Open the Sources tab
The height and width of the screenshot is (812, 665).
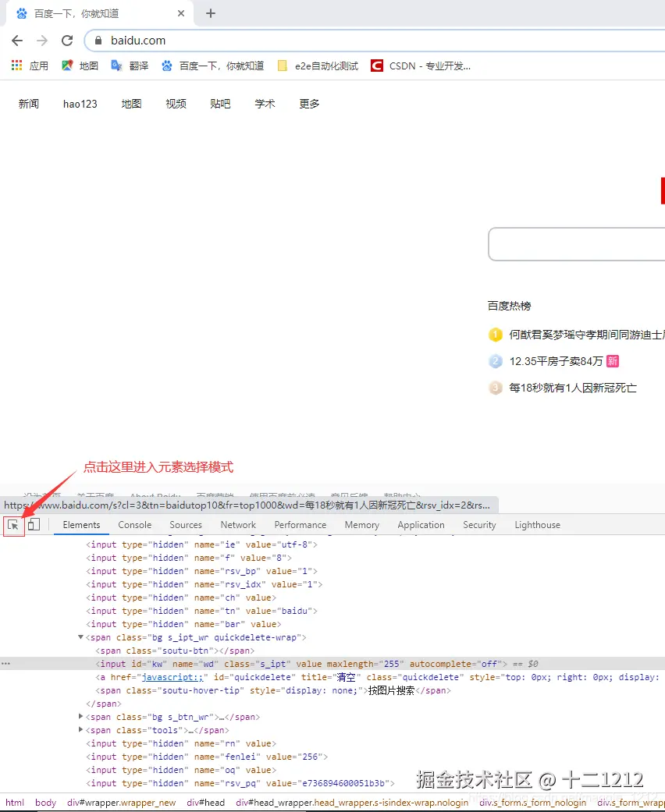pos(186,525)
